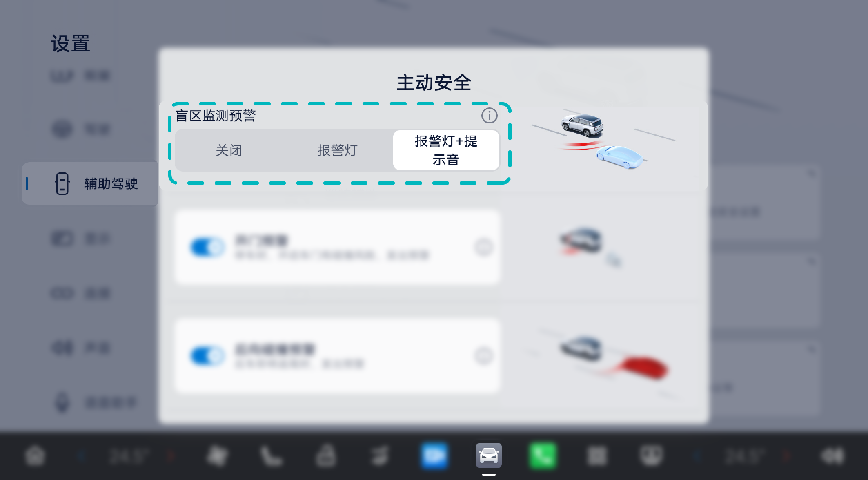This screenshot has height=480, width=868.
Task: Tap the volume speaker icon in dock
Action: (832, 455)
